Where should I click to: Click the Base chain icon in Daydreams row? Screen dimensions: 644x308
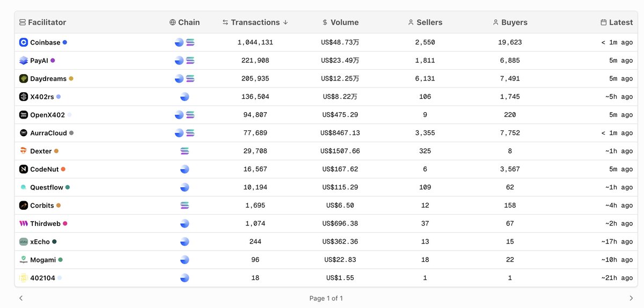click(x=179, y=79)
